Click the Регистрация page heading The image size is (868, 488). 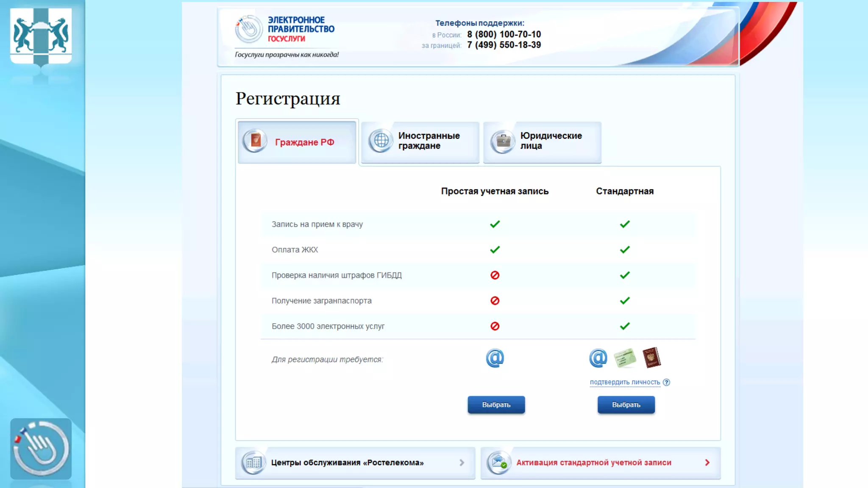click(288, 99)
